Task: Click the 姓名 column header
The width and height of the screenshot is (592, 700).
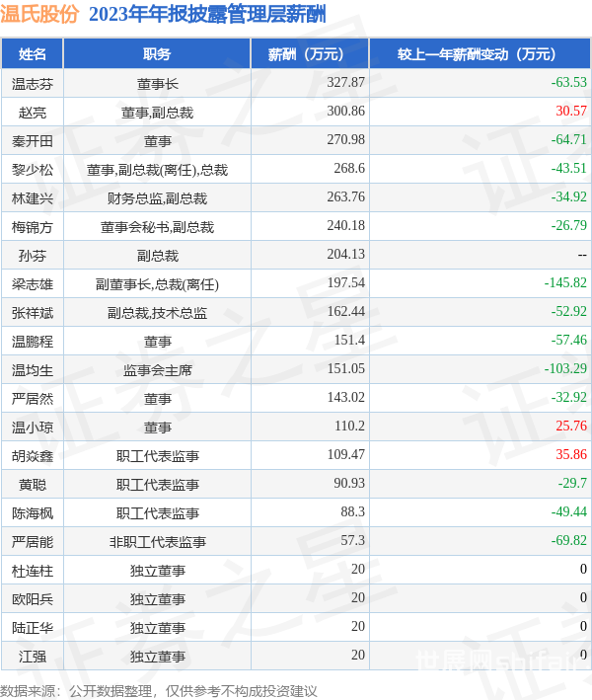Action: [x=33, y=54]
